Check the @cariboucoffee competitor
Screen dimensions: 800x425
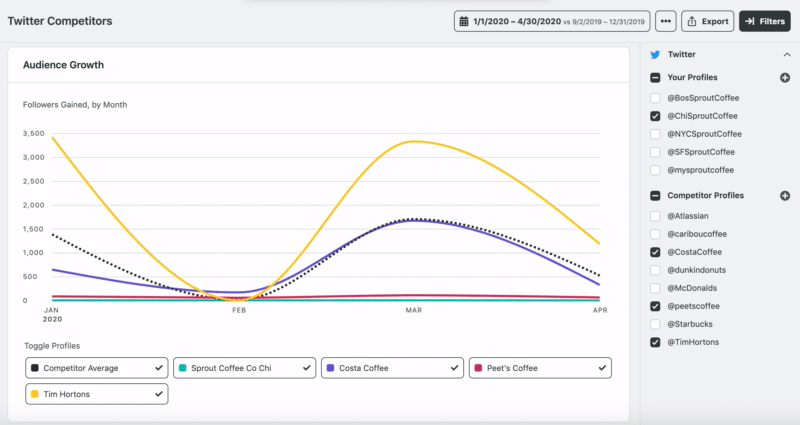[655, 234]
